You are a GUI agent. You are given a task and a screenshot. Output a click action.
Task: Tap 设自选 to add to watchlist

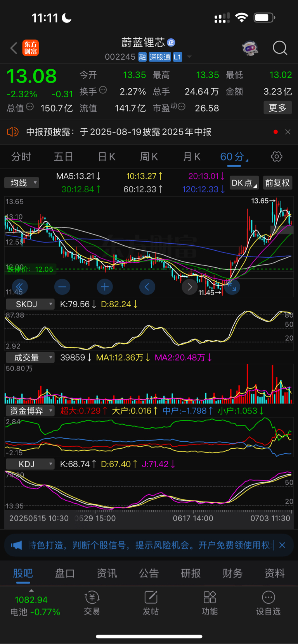(268, 603)
